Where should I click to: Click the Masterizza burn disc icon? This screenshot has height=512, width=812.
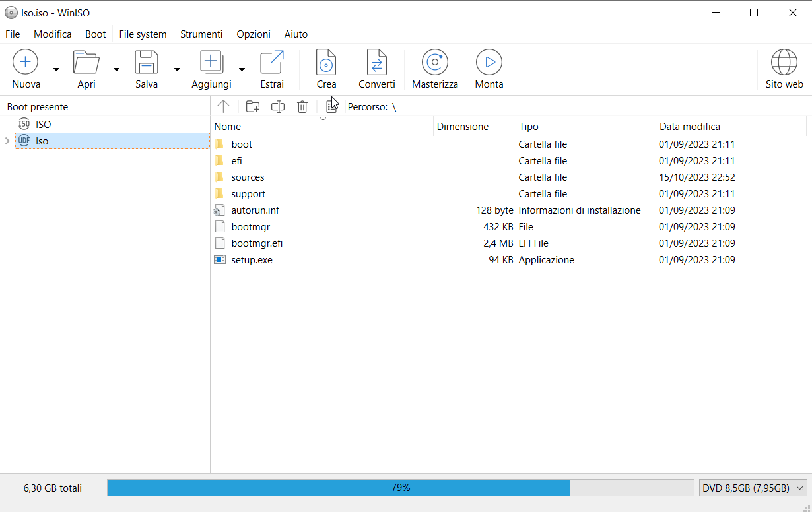point(435,62)
